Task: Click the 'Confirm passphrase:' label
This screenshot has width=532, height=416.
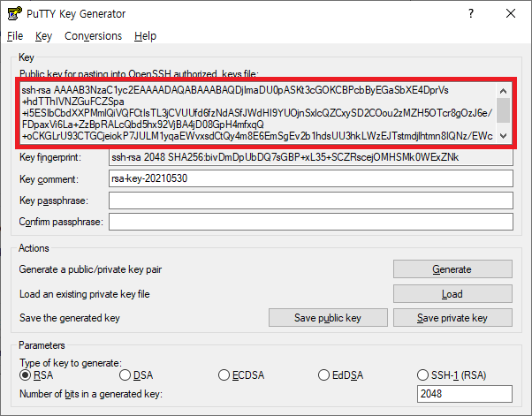Action: (61, 222)
